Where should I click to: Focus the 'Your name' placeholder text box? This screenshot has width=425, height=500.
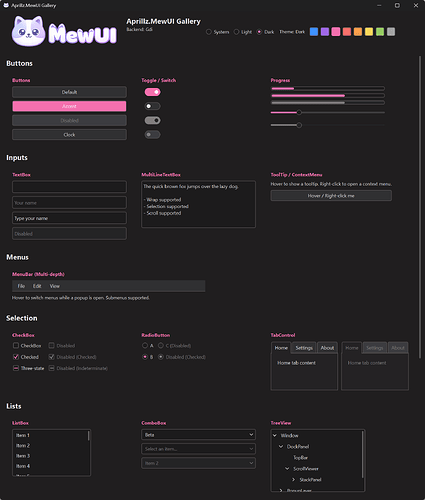pyautogui.click(x=69, y=202)
